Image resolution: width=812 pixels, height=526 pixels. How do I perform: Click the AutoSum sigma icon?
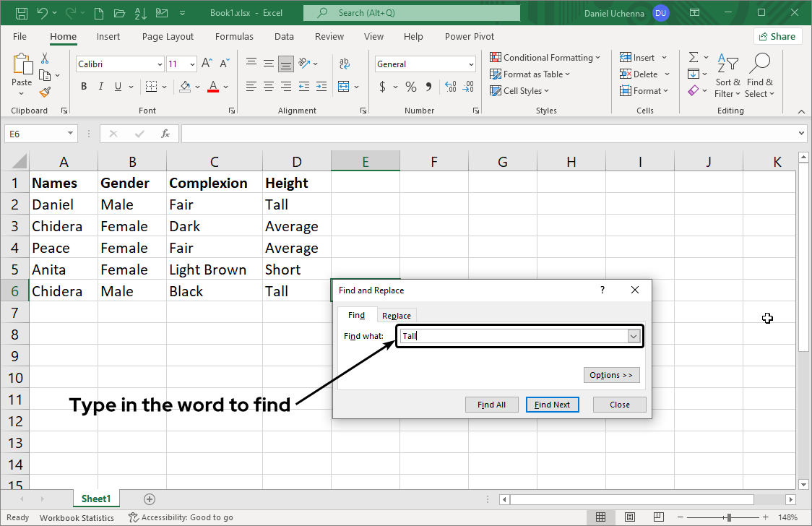click(694, 57)
